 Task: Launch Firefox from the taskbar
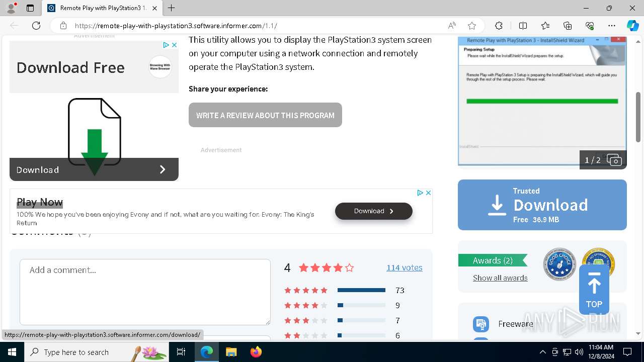pyautogui.click(x=256, y=352)
